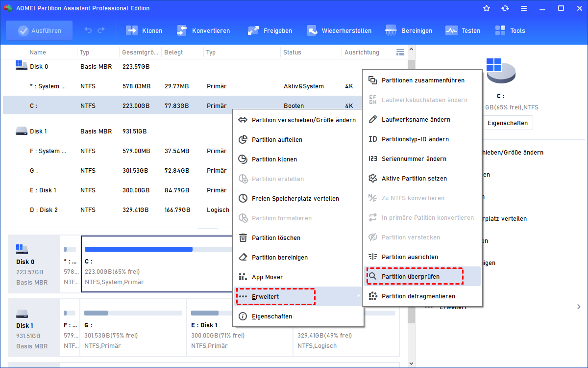This screenshot has height=368, width=588.
Task: Select Partition bereinigen in context menu
Action: [x=298, y=257]
